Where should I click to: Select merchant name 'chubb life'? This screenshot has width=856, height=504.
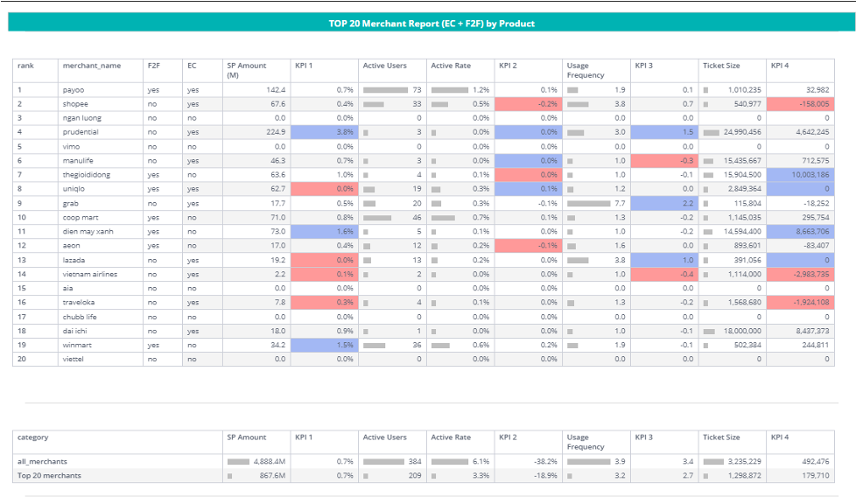pos(79,317)
